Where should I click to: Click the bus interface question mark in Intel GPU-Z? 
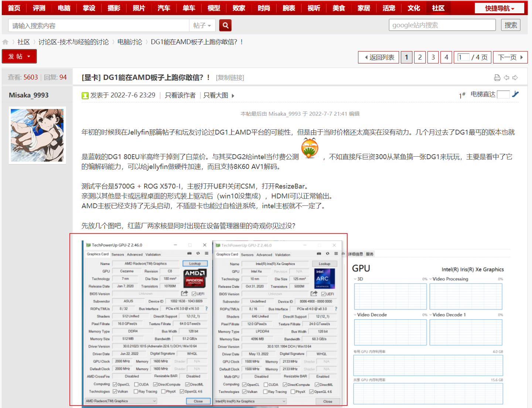(336, 309)
